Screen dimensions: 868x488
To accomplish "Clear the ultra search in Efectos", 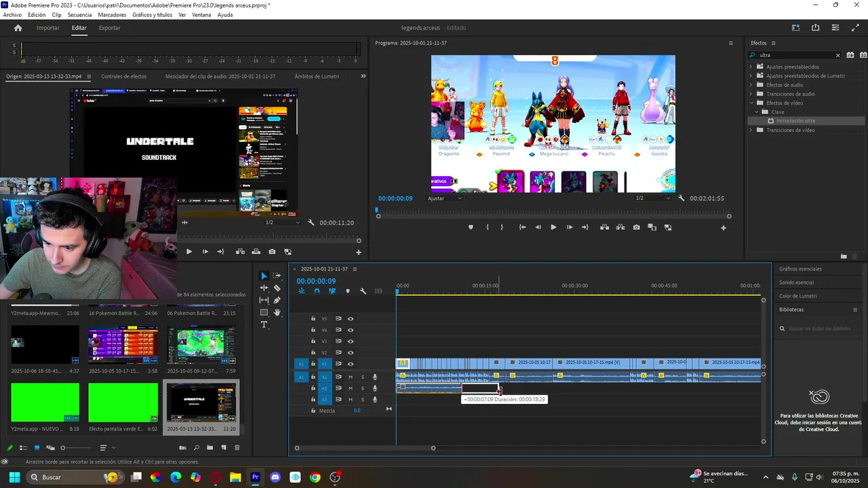I will 837,56.
